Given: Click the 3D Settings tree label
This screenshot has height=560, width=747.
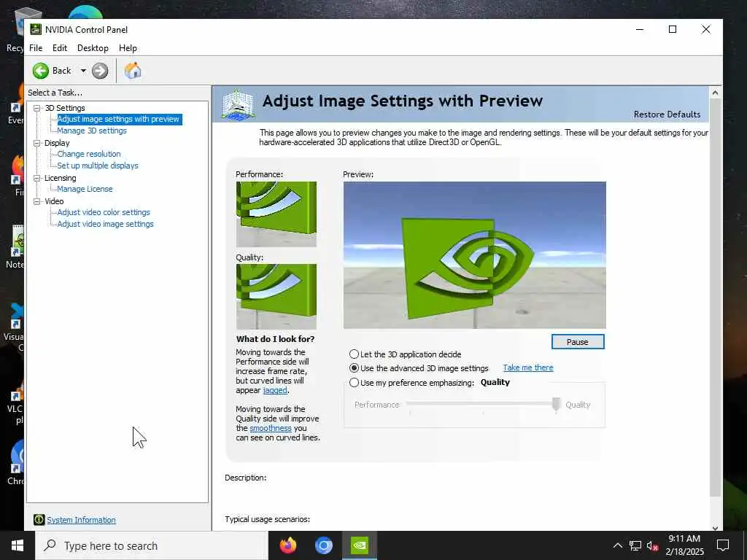Looking at the screenshot, I should tap(65, 108).
